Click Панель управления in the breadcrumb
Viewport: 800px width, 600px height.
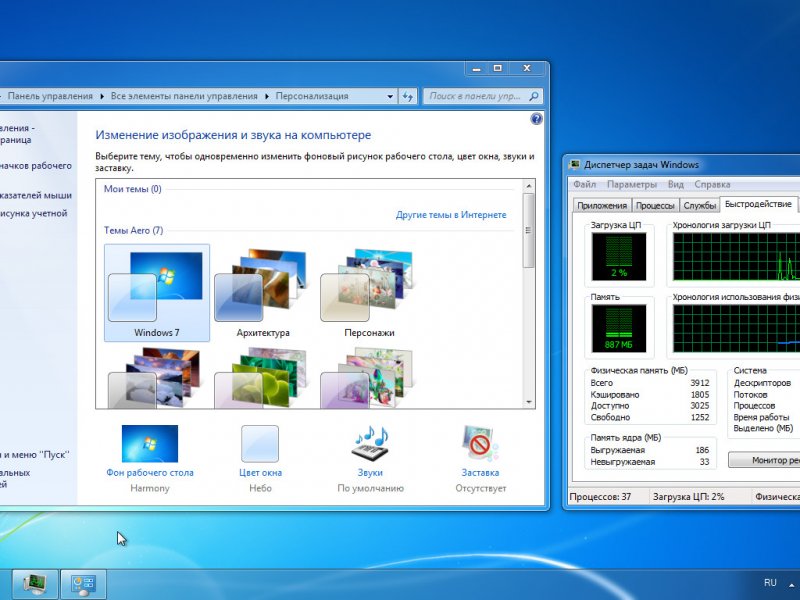pyautogui.click(x=50, y=96)
